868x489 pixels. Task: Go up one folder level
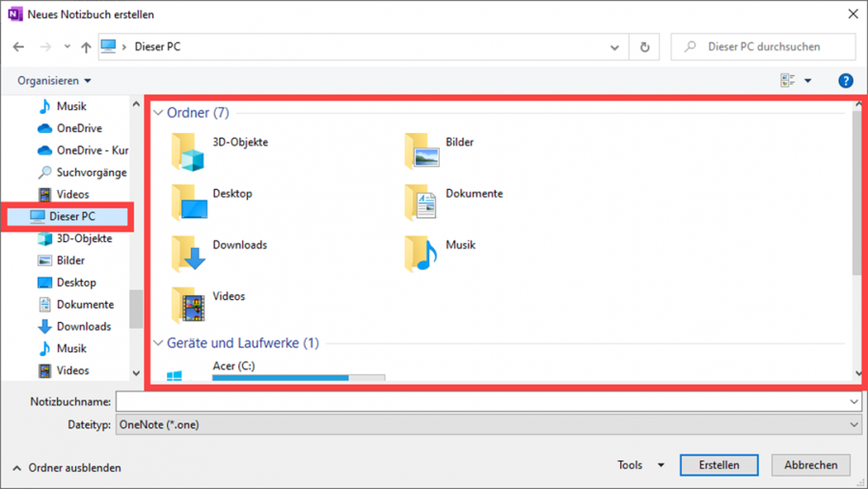coord(86,47)
